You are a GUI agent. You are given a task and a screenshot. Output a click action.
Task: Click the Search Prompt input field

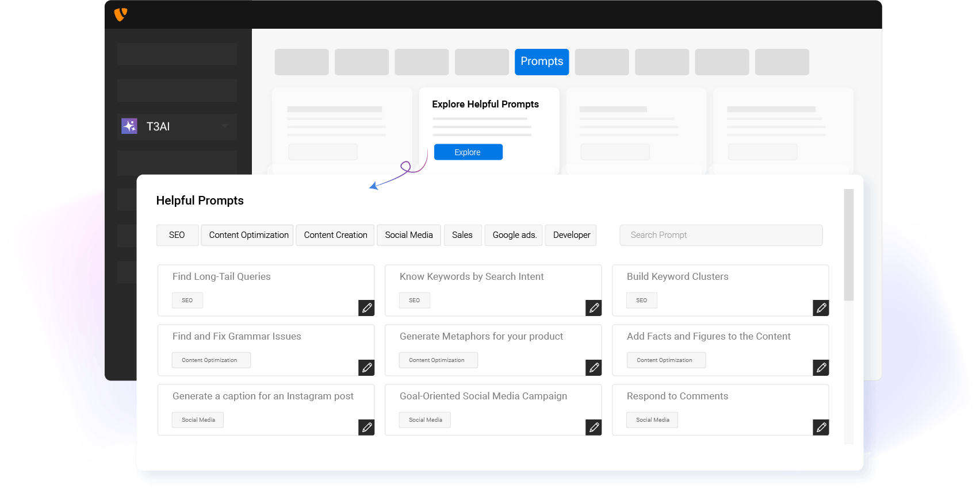(721, 235)
